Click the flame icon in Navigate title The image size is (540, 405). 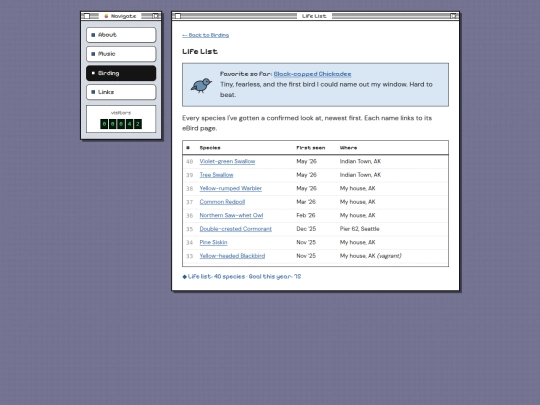click(106, 16)
